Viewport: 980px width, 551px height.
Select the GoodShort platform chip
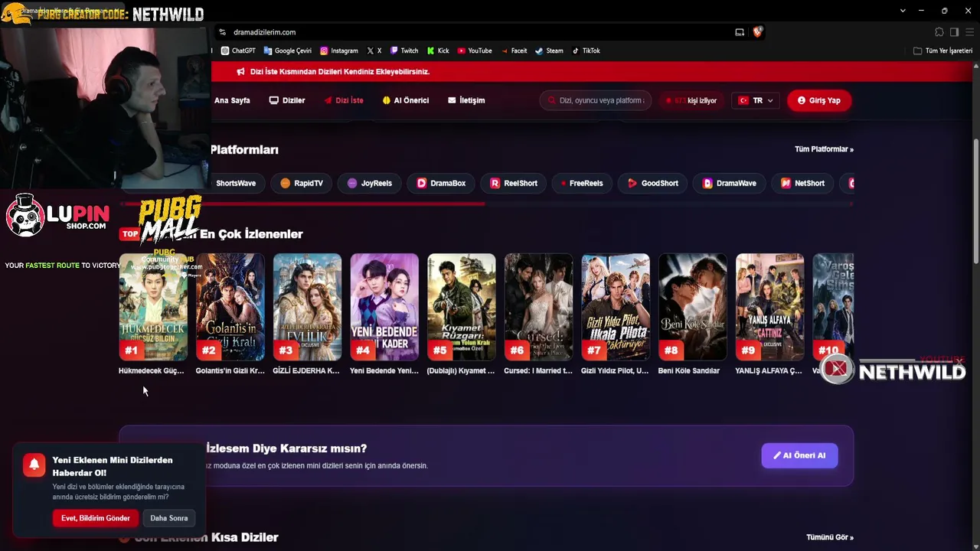tap(652, 183)
